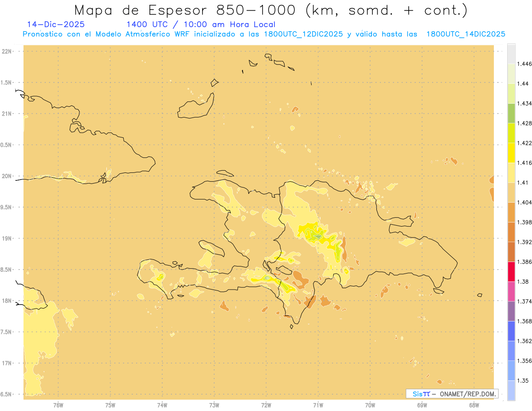Click the legend value 1.368
Screen dimensions: 532x411
coord(524,321)
